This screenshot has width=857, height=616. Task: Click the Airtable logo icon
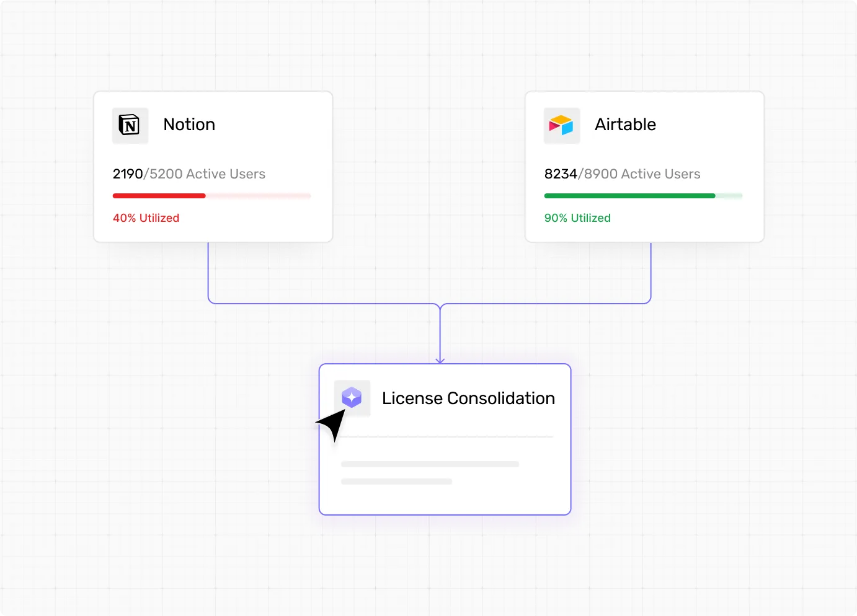click(x=562, y=126)
